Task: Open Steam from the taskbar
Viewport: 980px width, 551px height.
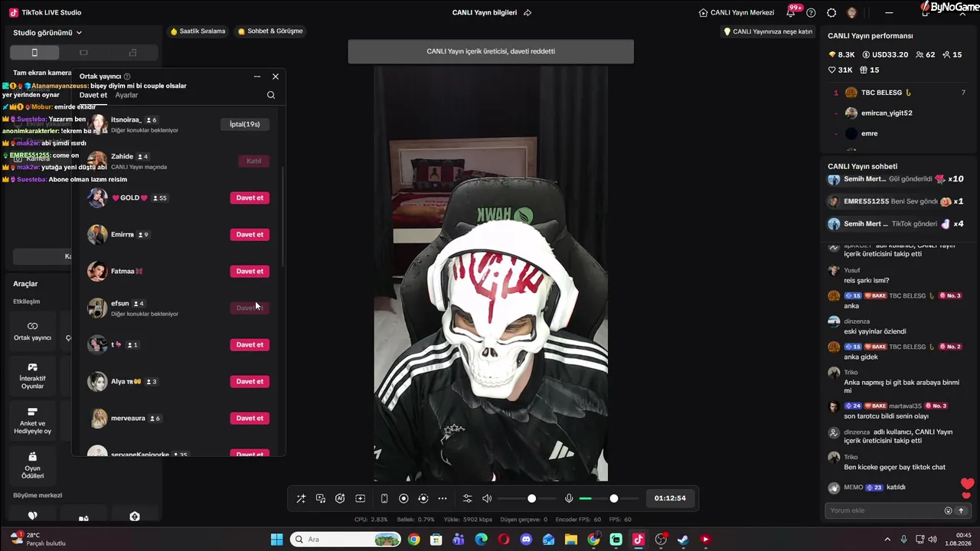Action: 683,540
